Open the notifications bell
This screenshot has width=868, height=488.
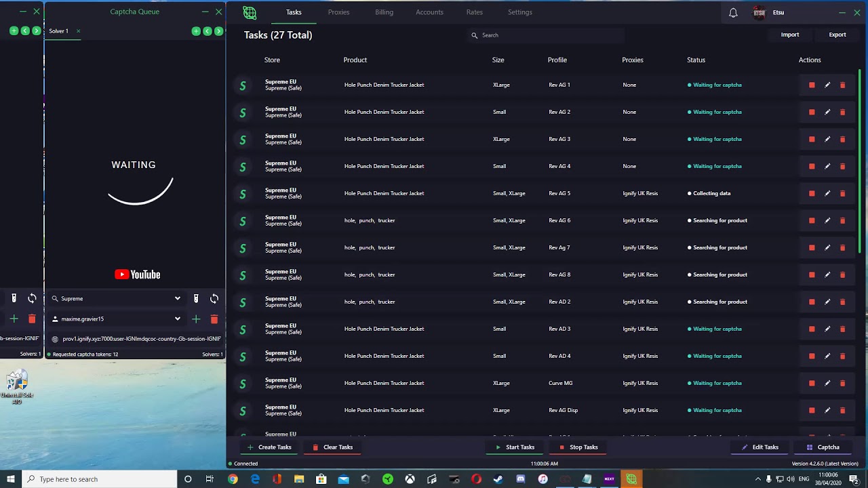[x=733, y=12]
